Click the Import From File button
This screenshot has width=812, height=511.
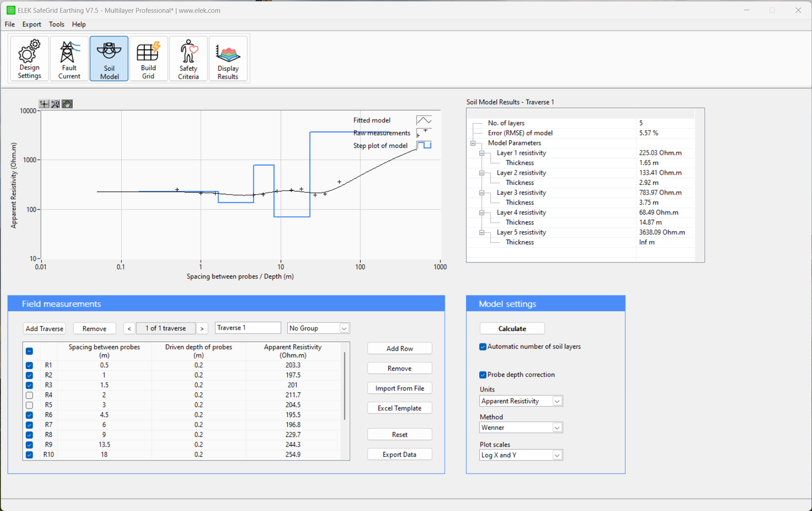(400, 388)
